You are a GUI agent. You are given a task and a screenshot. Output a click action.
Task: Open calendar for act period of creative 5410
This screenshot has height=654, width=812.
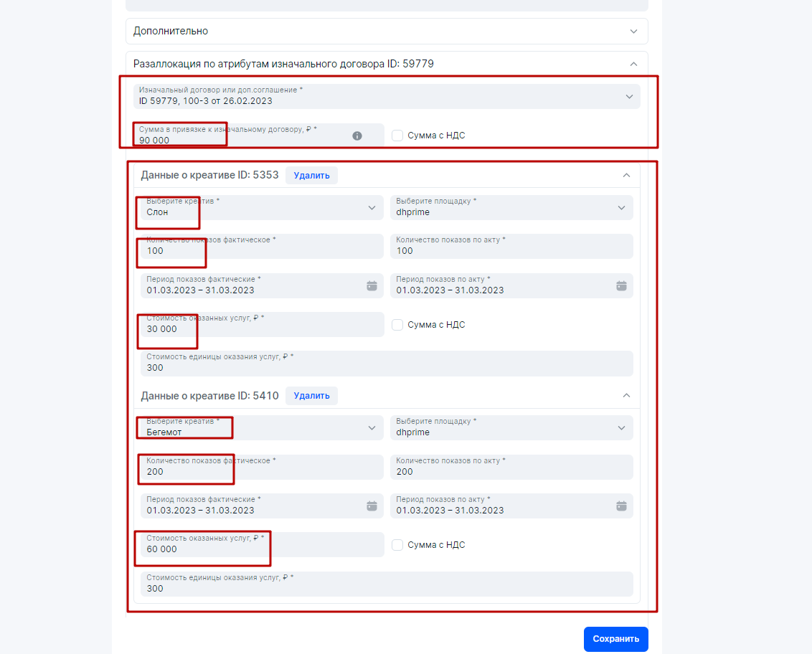(x=621, y=506)
